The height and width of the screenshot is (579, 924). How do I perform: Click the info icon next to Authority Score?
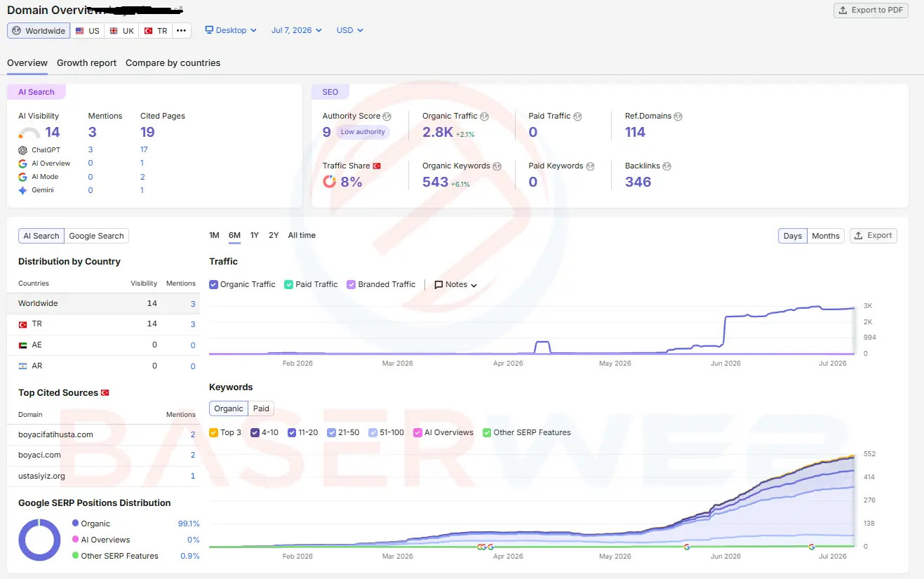point(387,117)
